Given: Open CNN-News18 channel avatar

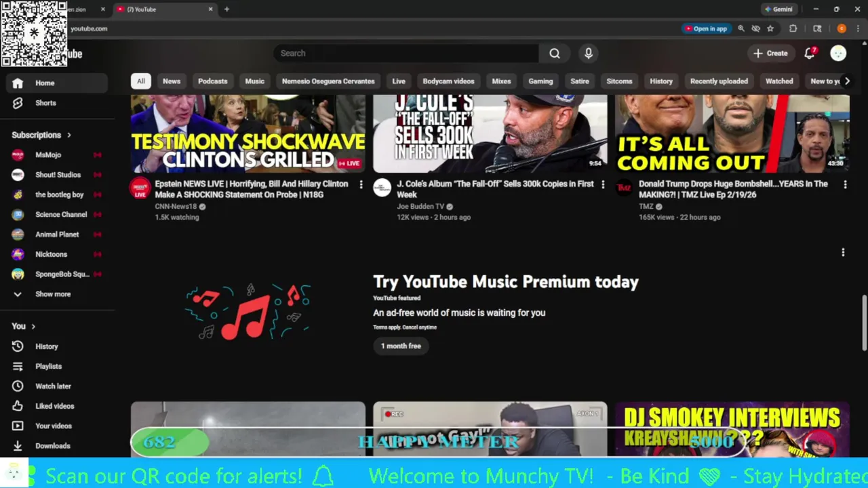Looking at the screenshot, I should (x=140, y=188).
